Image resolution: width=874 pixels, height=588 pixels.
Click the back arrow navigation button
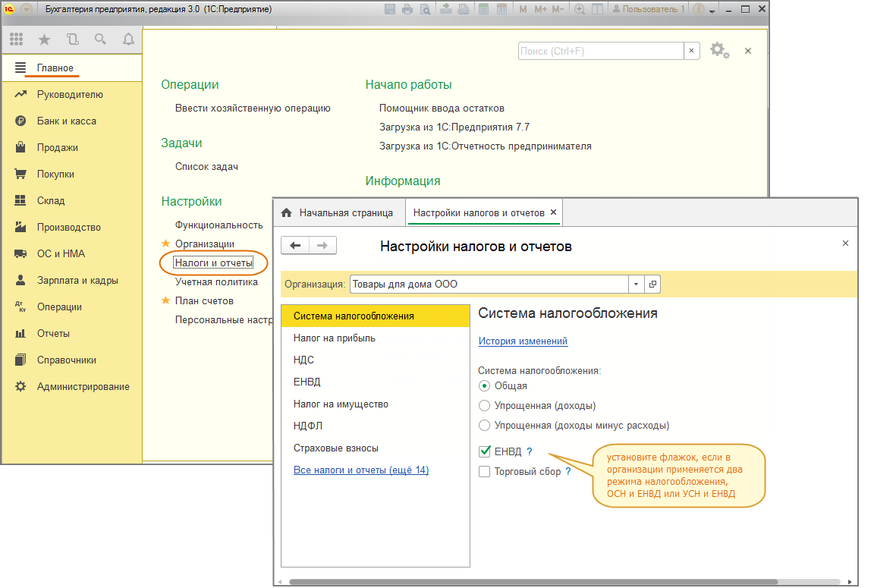296,245
